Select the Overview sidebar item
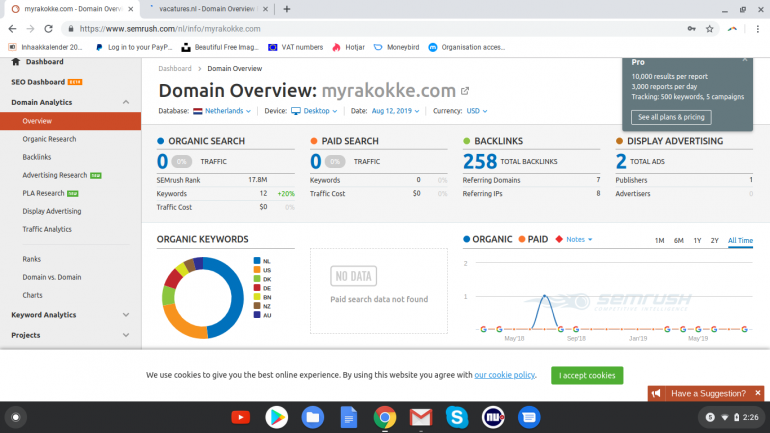The width and height of the screenshot is (770, 433). click(x=70, y=121)
